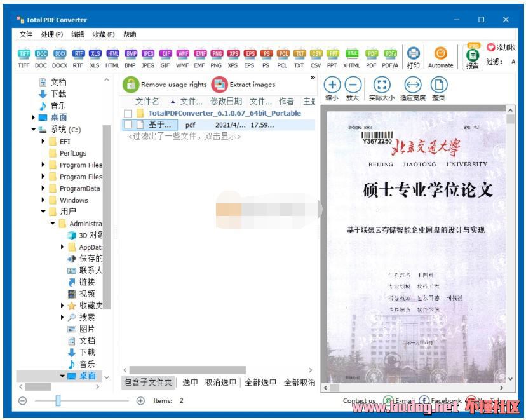This screenshot has width=526, height=420.
Task: Launch the Automate tool
Action: [x=440, y=58]
